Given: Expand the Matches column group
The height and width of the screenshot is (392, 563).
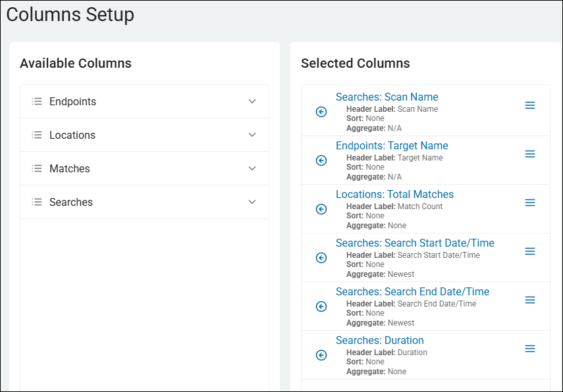Looking at the screenshot, I should tap(252, 168).
